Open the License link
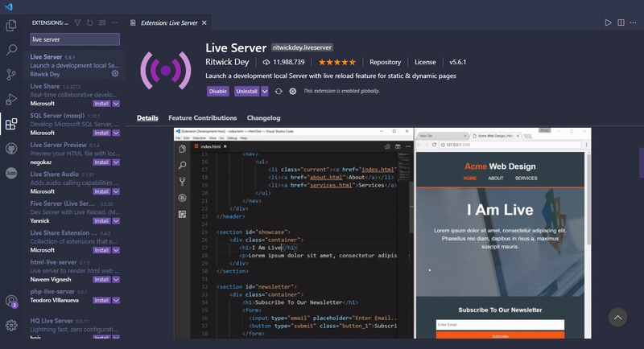 425,63
